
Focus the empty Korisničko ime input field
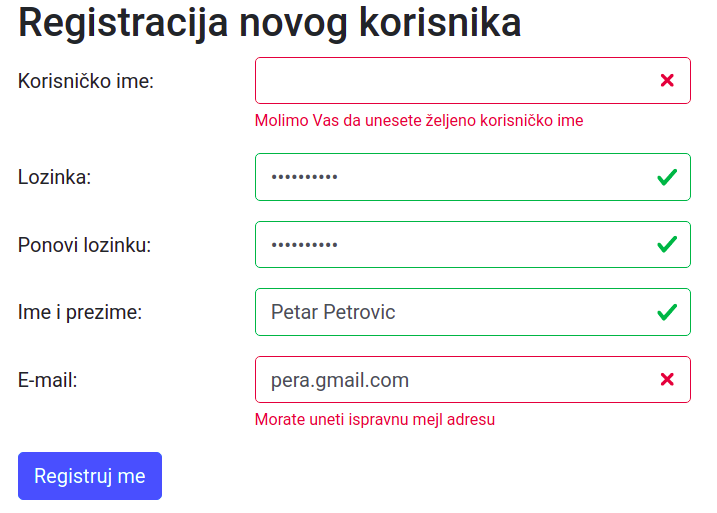pyautogui.click(x=450, y=80)
